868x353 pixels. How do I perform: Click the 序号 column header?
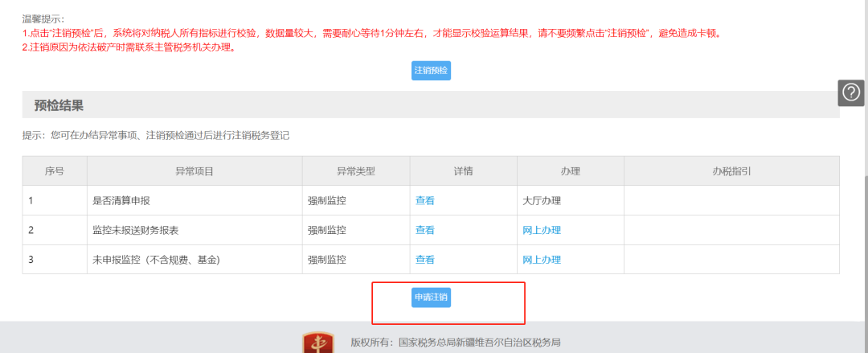click(55, 170)
